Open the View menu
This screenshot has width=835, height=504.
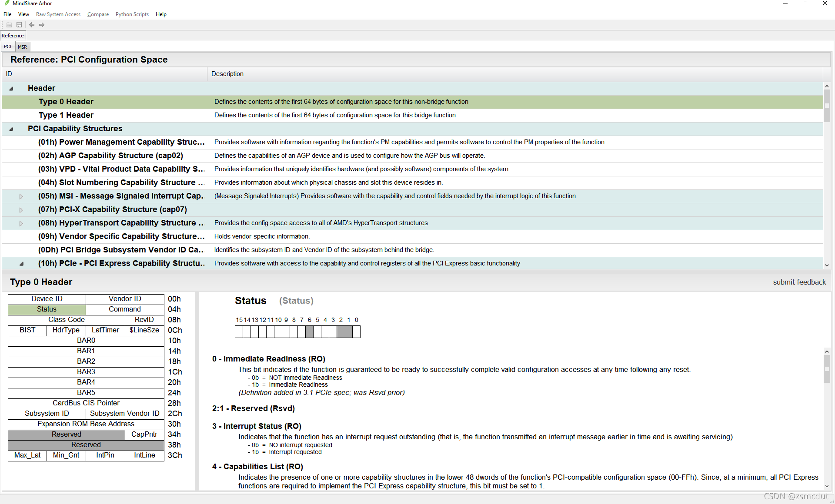pyautogui.click(x=23, y=14)
